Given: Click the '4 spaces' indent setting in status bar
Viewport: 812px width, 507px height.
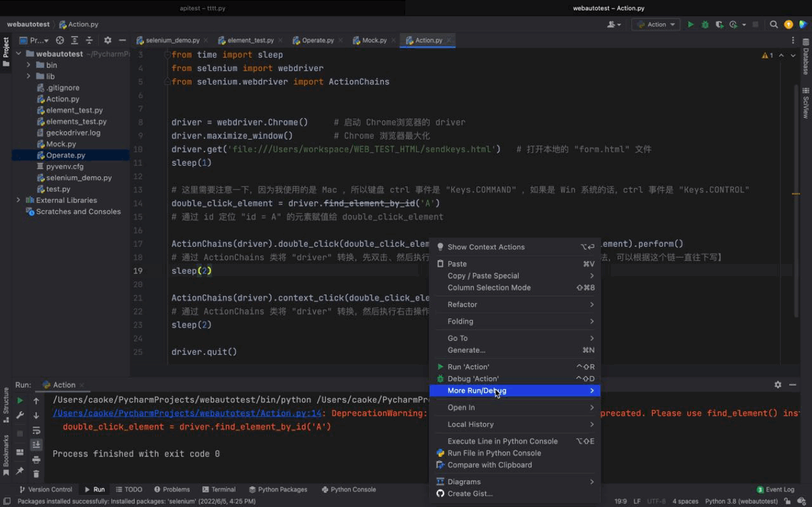Looking at the screenshot, I should click(685, 501).
